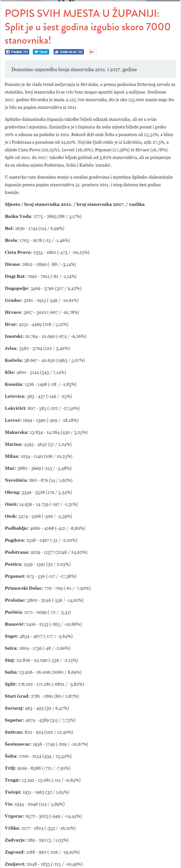Image resolution: width=181 pixels, height=868 pixels.
Task: Click the Zmijavci entry at list bottom
Action: [x=43, y=864]
